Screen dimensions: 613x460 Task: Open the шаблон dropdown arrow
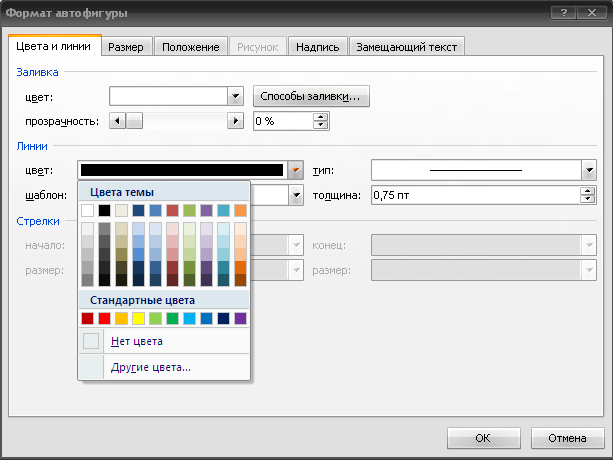(x=296, y=195)
